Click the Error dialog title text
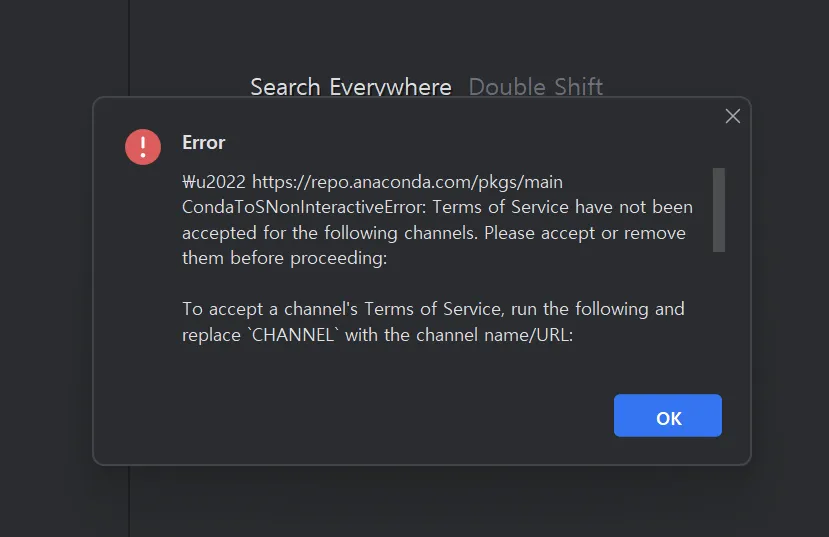The image size is (829, 537). pos(203,142)
